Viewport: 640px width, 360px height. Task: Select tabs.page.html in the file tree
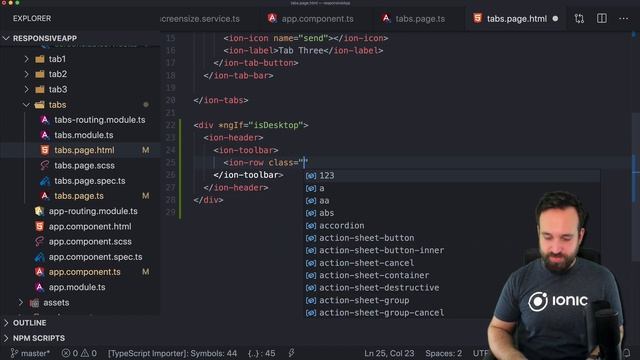coord(84,150)
